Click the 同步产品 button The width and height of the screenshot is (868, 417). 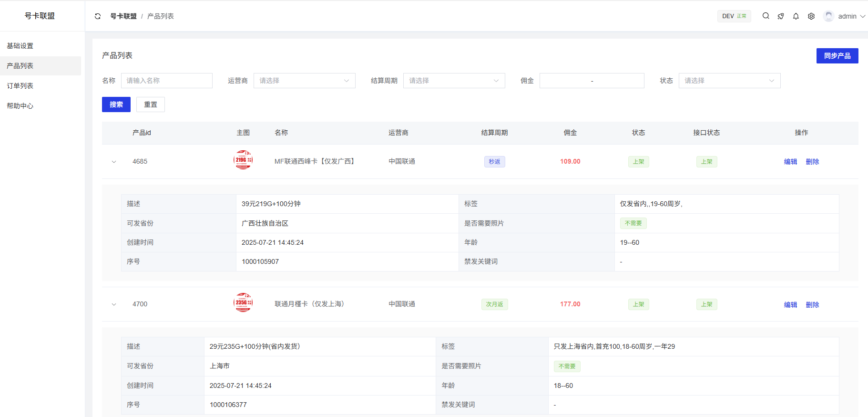(x=837, y=56)
